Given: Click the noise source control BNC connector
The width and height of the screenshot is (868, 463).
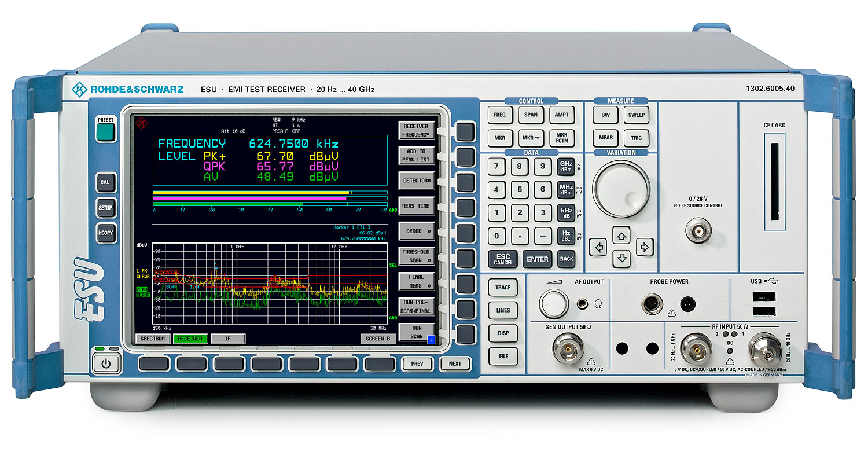Looking at the screenshot, I should point(698,231).
